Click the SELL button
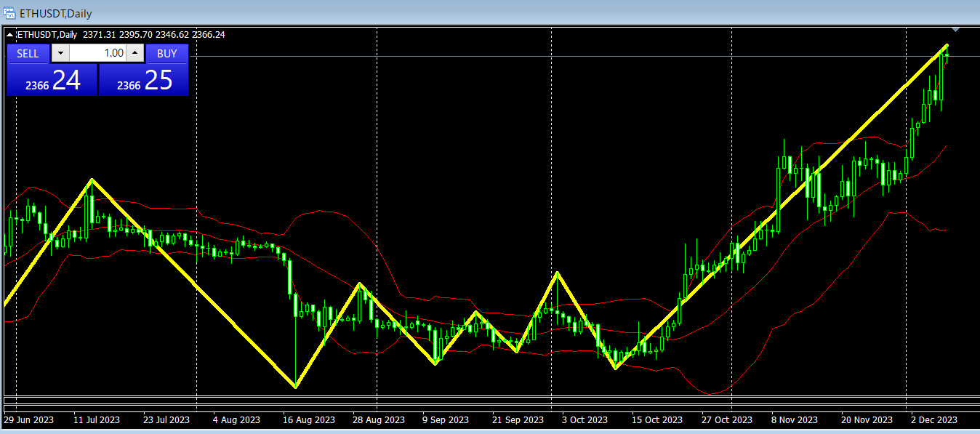 (x=28, y=53)
